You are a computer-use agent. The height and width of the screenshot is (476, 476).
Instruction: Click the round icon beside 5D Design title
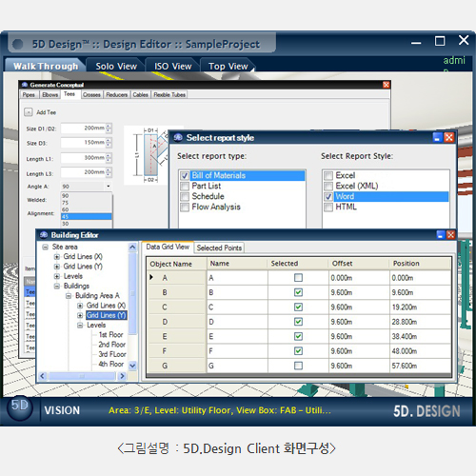coord(18,44)
